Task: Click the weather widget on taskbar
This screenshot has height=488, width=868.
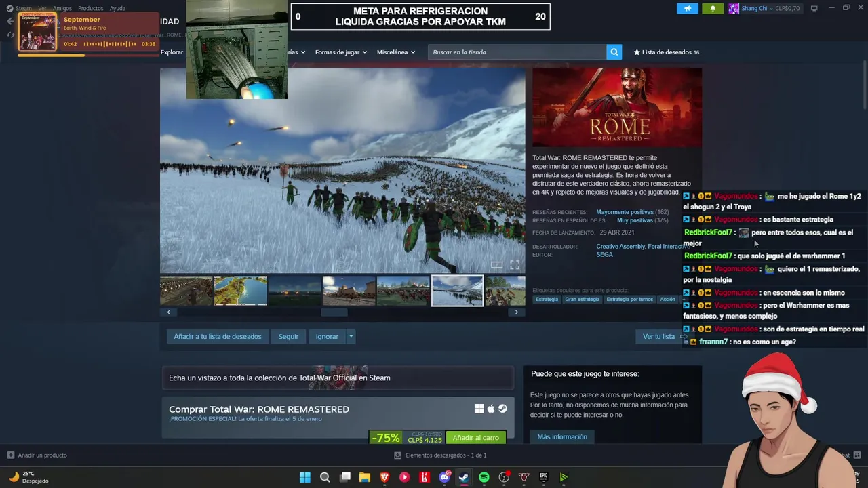Action: pos(28,477)
